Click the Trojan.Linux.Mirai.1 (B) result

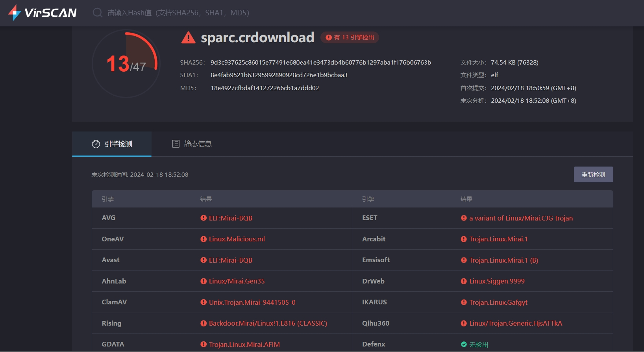click(x=504, y=260)
